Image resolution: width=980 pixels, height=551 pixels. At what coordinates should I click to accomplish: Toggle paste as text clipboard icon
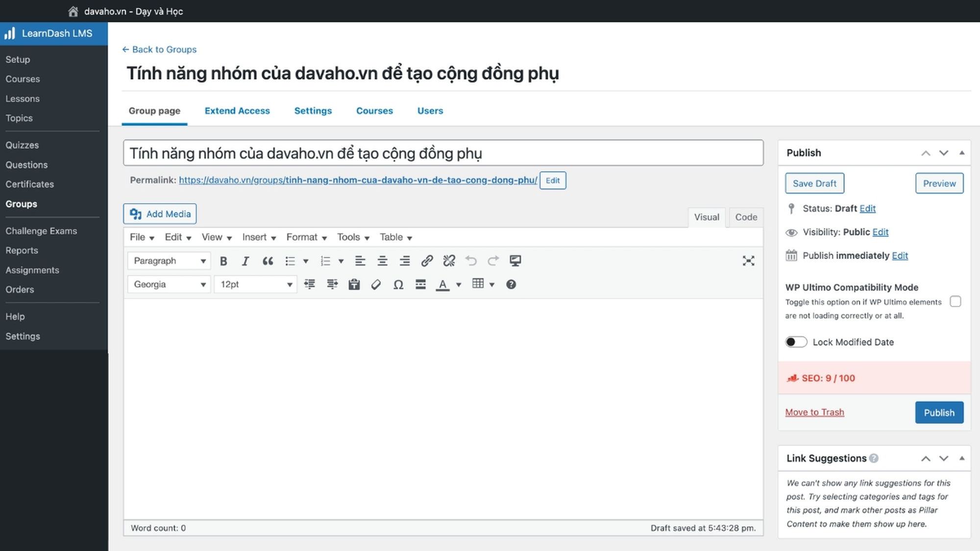(354, 285)
